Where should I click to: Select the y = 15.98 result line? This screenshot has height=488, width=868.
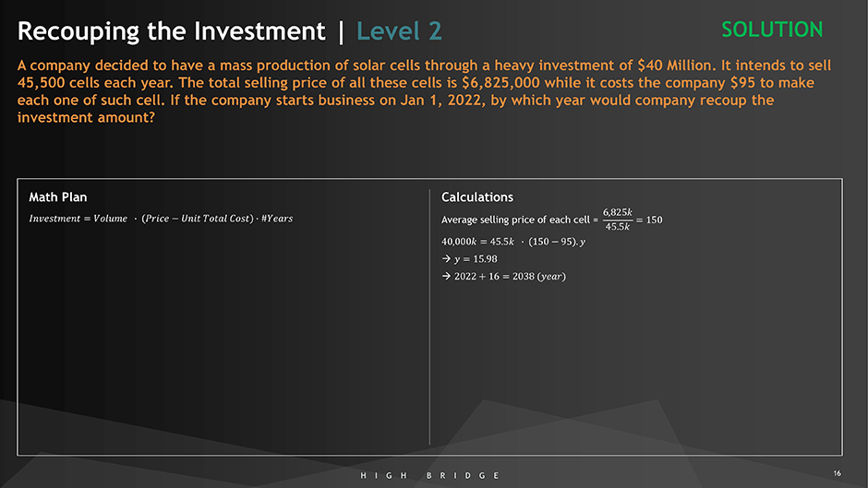click(475, 258)
